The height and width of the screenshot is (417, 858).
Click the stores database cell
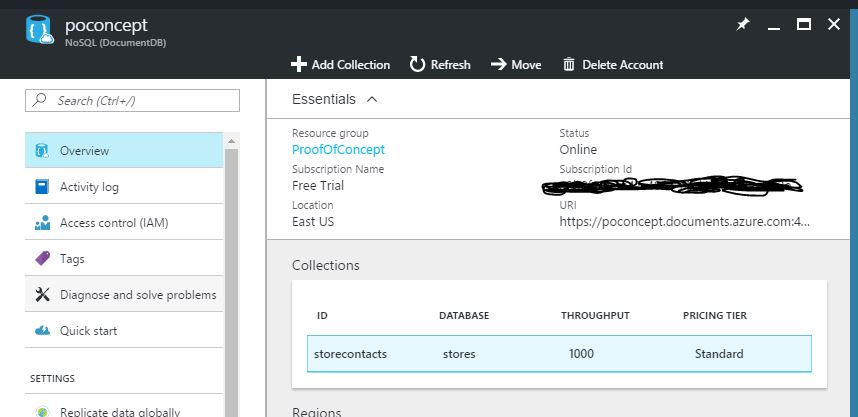(x=459, y=354)
